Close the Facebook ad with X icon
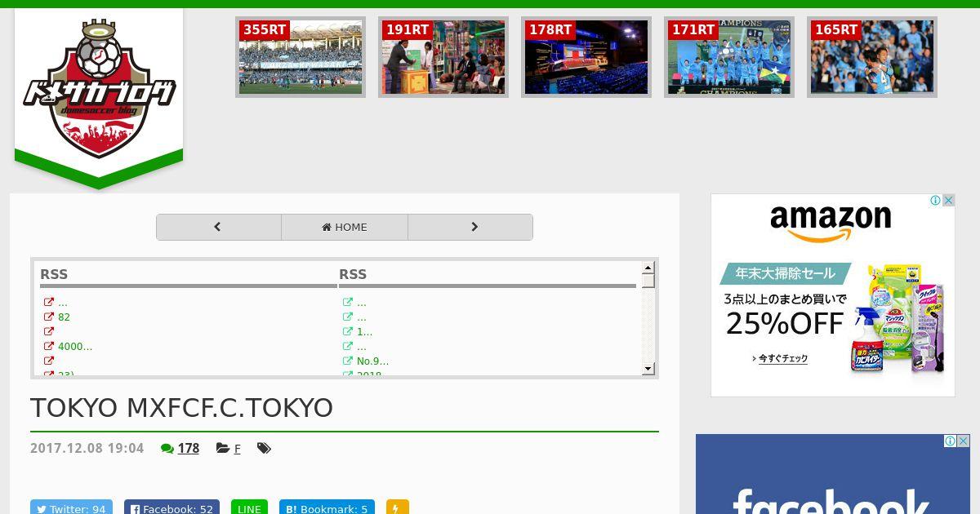Viewport: 980px width, 514px height. coord(964,441)
